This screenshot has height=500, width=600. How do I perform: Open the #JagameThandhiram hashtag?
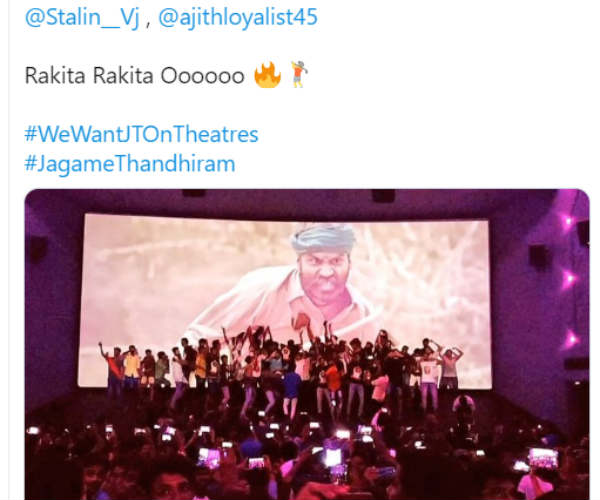pos(130,164)
